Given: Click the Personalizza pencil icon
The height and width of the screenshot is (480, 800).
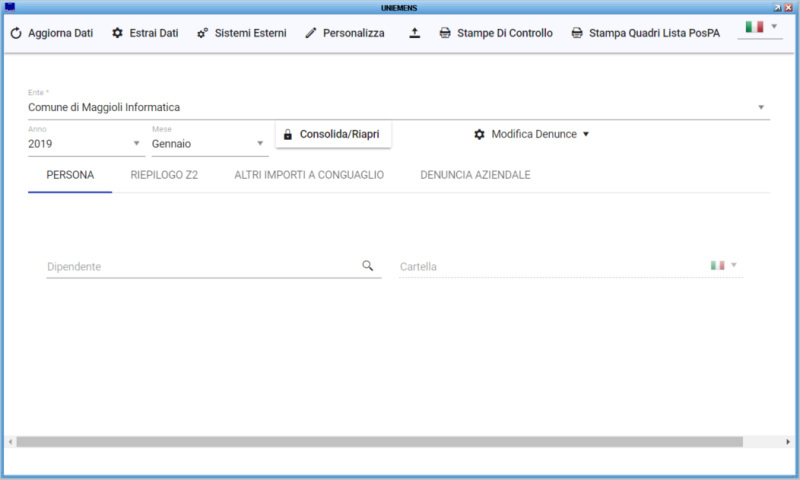Looking at the screenshot, I should tap(311, 33).
